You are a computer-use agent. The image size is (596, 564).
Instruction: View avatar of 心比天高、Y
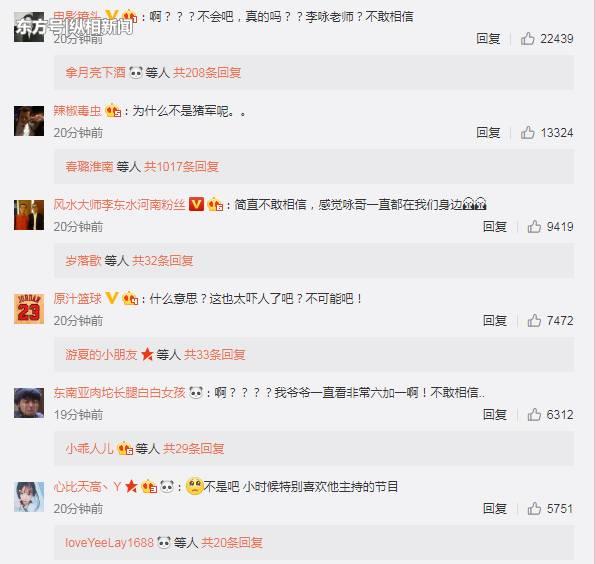pyautogui.click(x=29, y=497)
